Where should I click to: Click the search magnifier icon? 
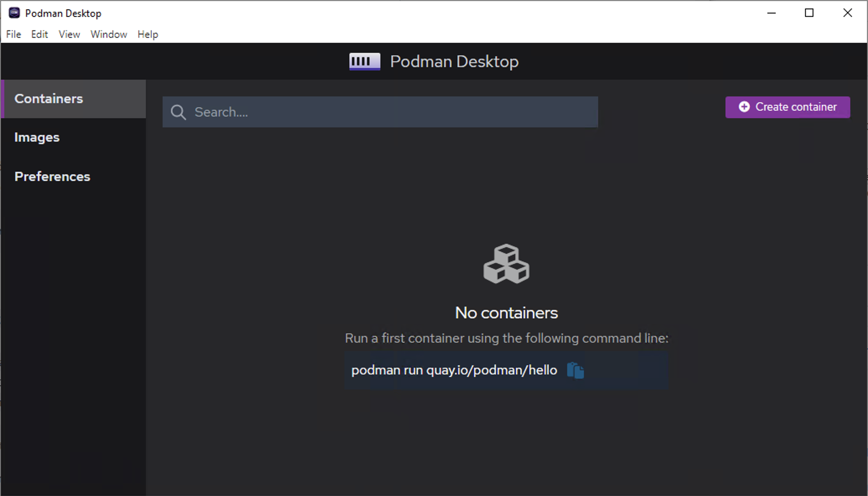tap(178, 112)
